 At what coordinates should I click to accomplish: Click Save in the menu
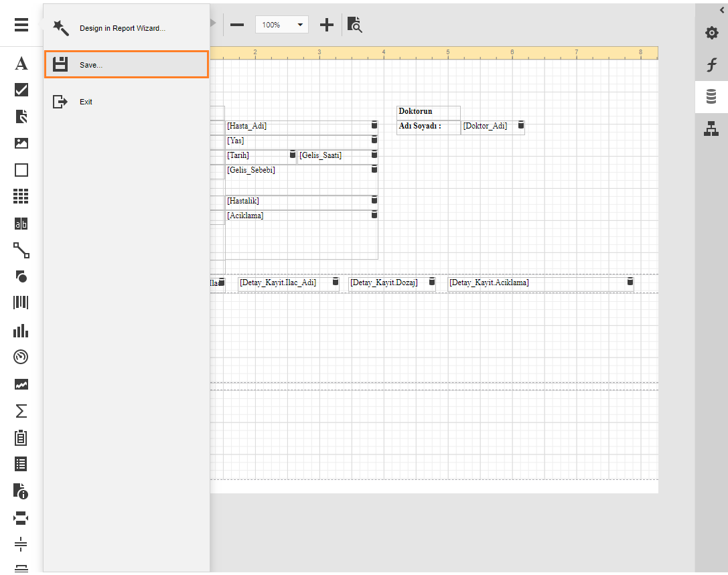127,65
